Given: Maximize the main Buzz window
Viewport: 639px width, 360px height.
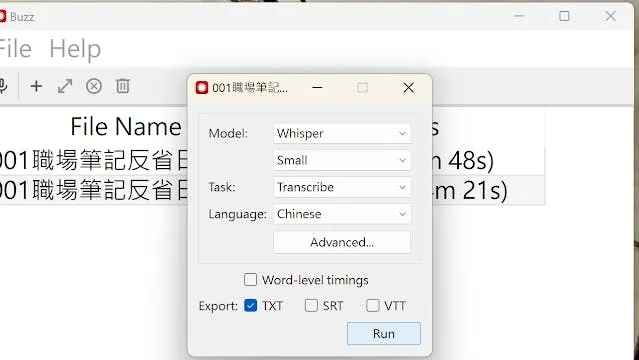Looking at the screenshot, I should point(564,16).
